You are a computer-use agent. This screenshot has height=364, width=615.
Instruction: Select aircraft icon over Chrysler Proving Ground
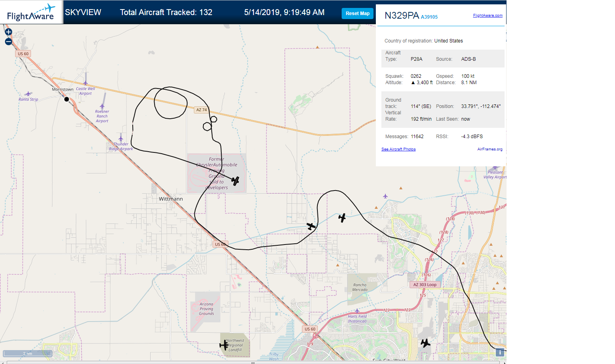click(235, 181)
